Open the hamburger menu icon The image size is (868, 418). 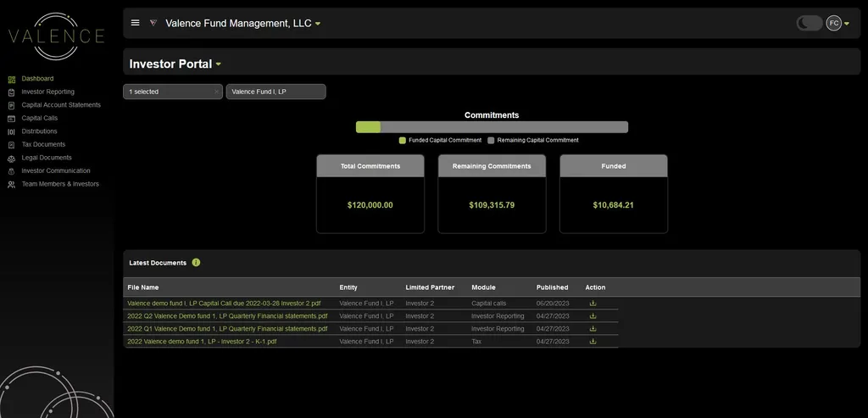coord(135,23)
